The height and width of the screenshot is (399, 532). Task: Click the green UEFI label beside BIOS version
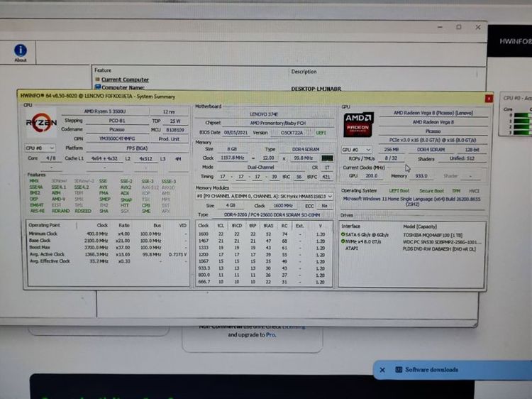tap(321, 133)
